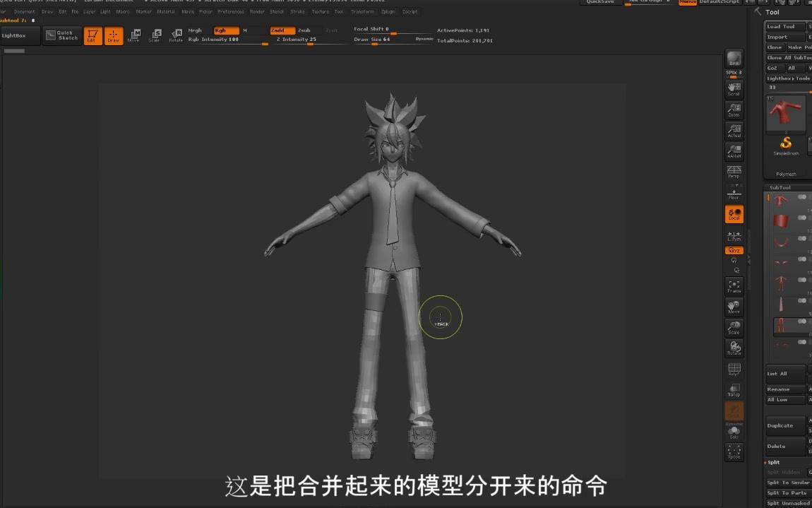Click the Delete subtool button
This screenshot has width=812, height=508.
click(x=786, y=446)
